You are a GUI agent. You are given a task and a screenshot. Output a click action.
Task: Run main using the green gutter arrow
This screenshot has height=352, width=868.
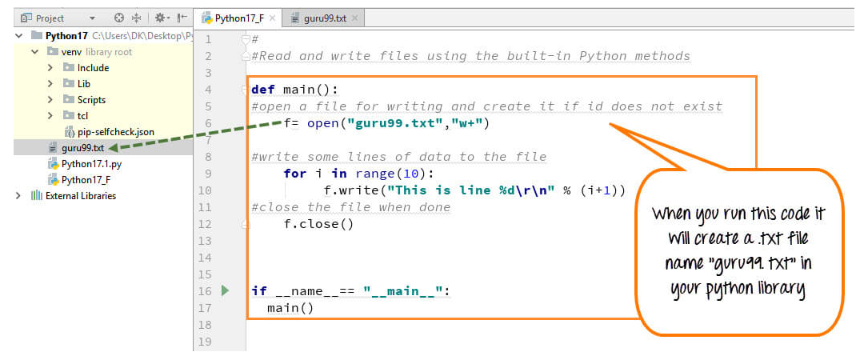click(x=226, y=291)
